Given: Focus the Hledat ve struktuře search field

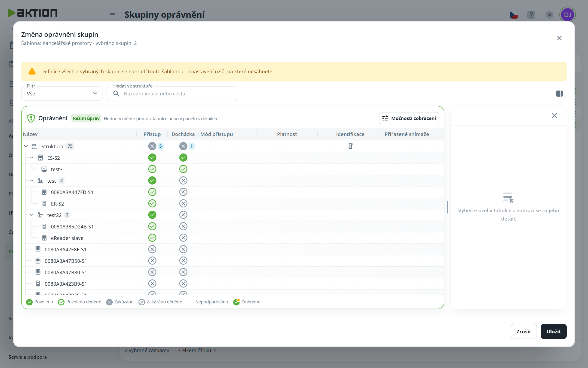Looking at the screenshot, I should (x=172, y=94).
